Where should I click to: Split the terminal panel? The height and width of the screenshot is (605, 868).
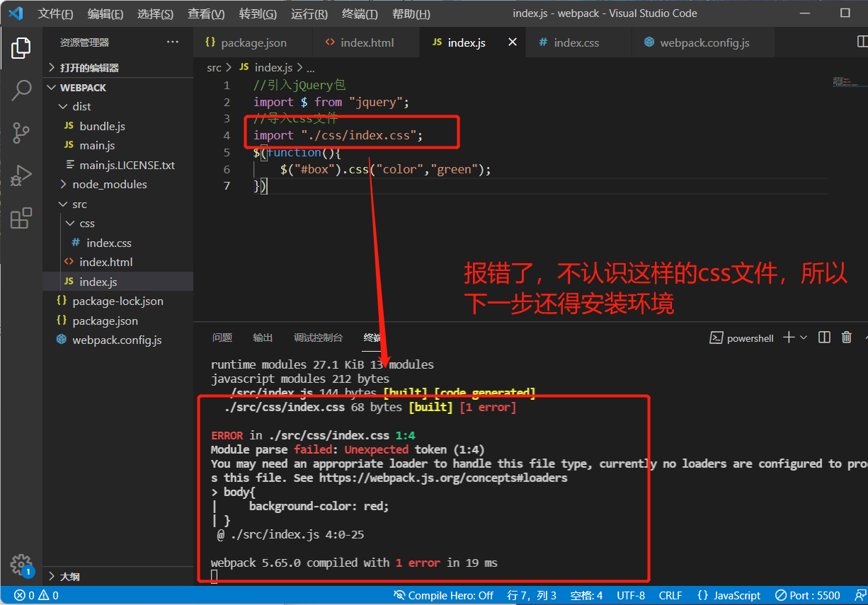824,338
